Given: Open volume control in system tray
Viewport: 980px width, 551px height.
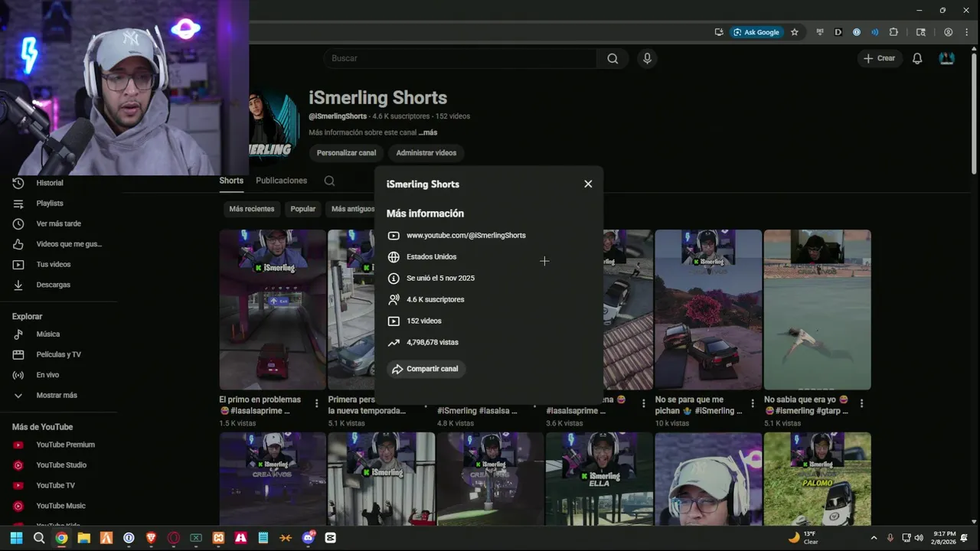Looking at the screenshot, I should tap(919, 538).
